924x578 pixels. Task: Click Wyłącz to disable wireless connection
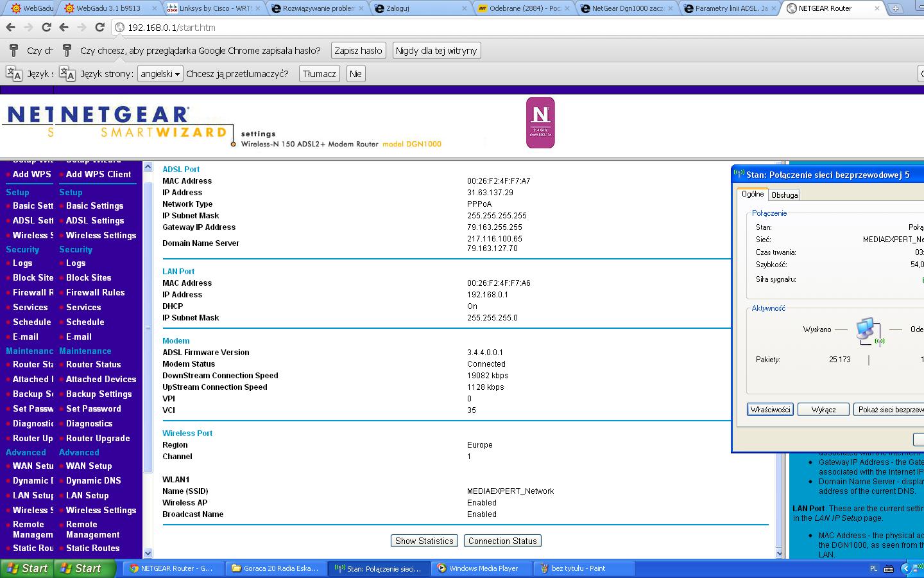pyautogui.click(x=823, y=409)
